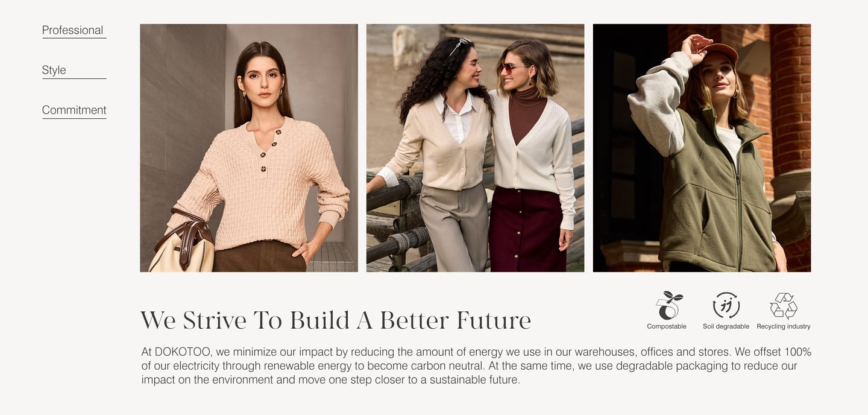Open the olive green fleece vest photo
Image resolution: width=868 pixels, height=415 pixels.
[x=702, y=148]
